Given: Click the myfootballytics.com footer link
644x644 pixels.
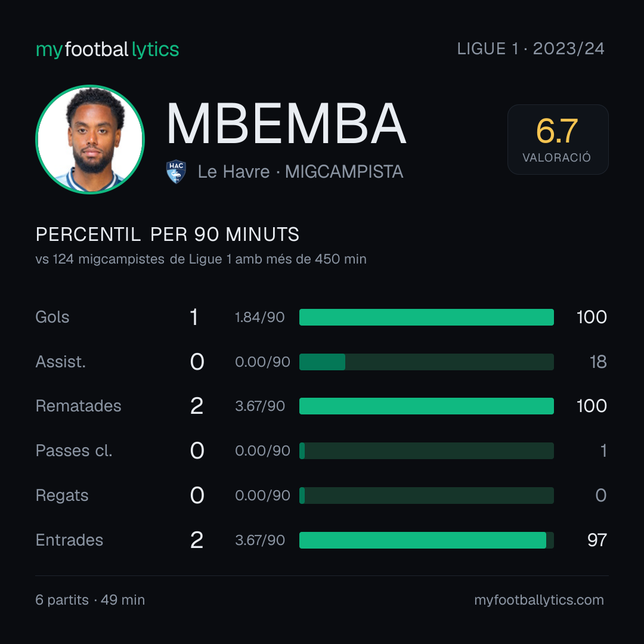Looking at the screenshot, I should 539,600.
